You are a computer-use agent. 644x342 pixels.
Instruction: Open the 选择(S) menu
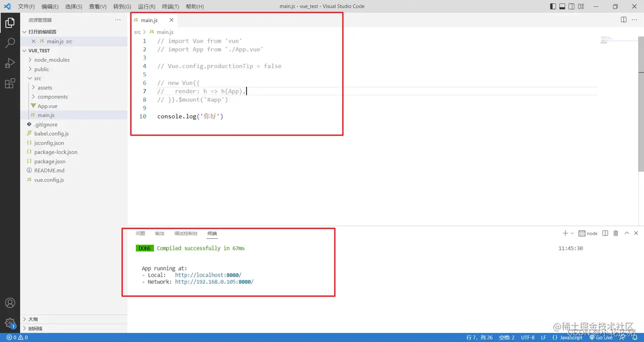(x=73, y=7)
